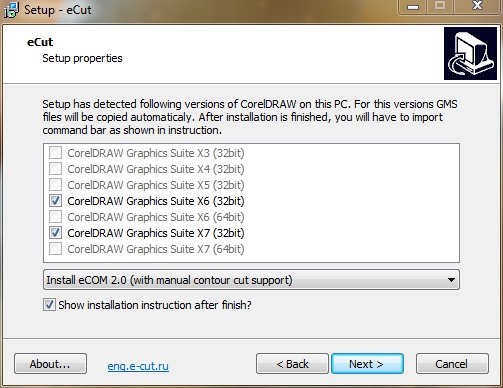Click the disabled CorelDRAW X3 (32bit) checkbox

coord(55,153)
